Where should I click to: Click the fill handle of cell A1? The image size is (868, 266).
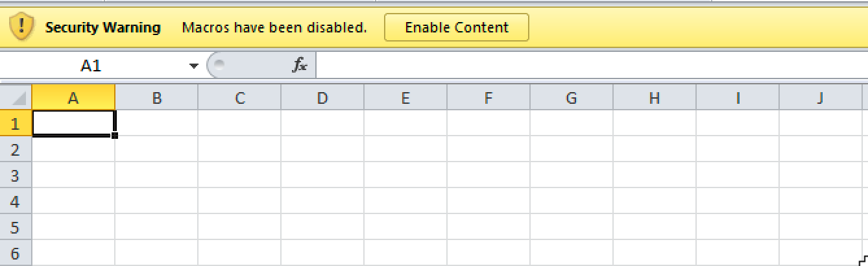(x=115, y=136)
